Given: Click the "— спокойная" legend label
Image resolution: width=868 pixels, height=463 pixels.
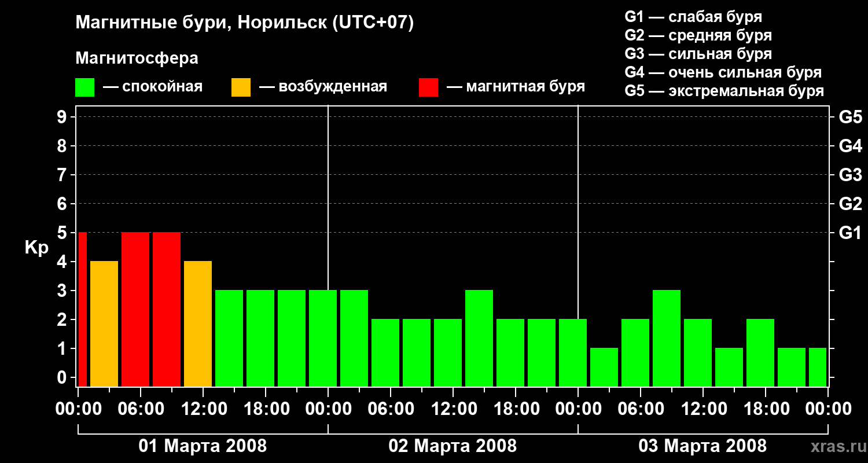Looking at the screenshot, I should (153, 87).
